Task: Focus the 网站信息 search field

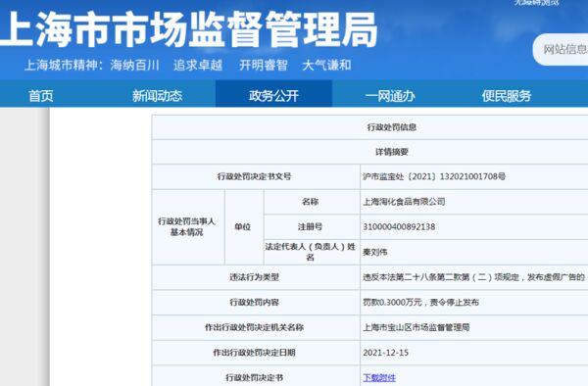Action: point(561,49)
